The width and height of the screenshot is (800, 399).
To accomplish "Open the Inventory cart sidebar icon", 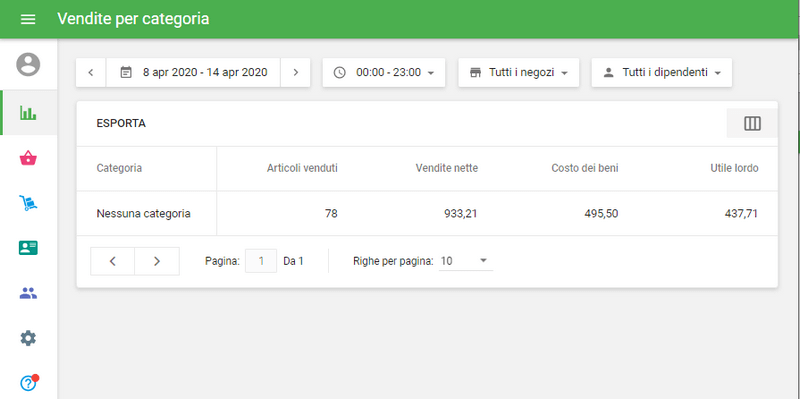I will (28, 203).
